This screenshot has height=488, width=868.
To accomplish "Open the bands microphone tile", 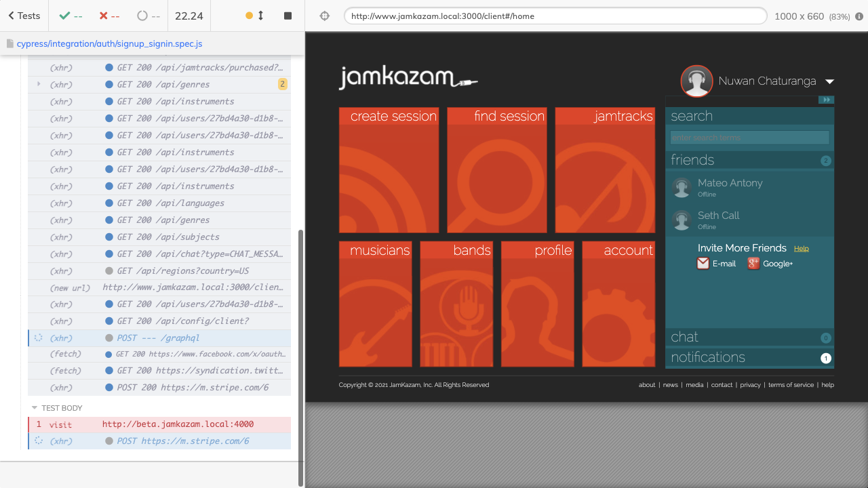I will pyautogui.click(x=456, y=304).
